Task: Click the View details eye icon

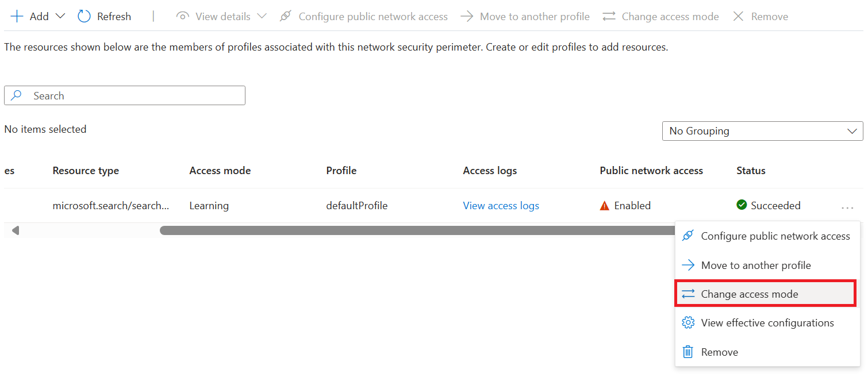Action: coord(182,16)
